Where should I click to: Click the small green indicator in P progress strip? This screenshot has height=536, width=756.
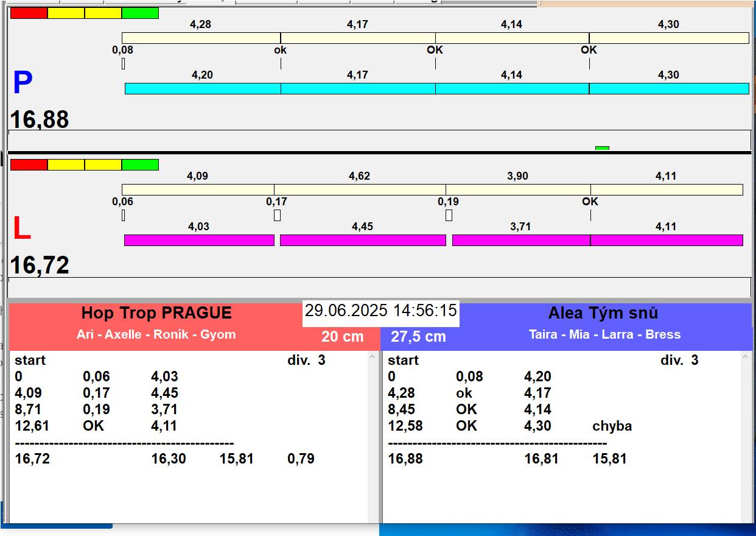[602, 148]
